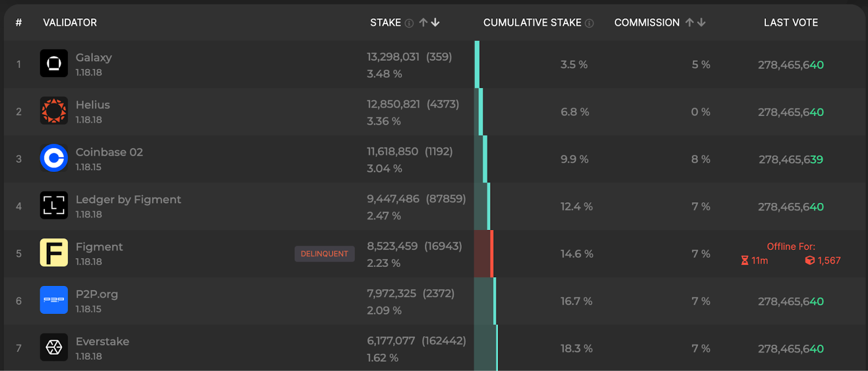Sort Commission ascending with up arrow
Screen dimensions: 868x371
click(x=690, y=22)
